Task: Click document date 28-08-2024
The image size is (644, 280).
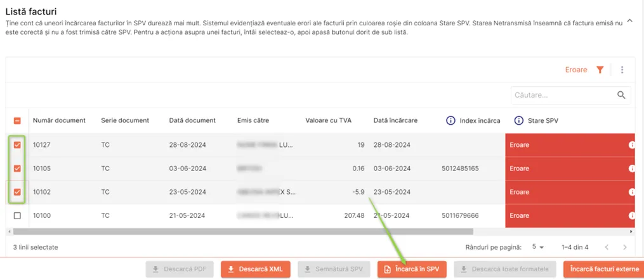Action: click(188, 144)
